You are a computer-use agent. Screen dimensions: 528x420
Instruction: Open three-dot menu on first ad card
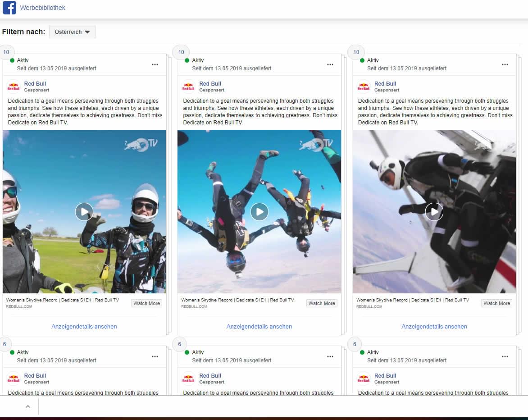pos(155,64)
